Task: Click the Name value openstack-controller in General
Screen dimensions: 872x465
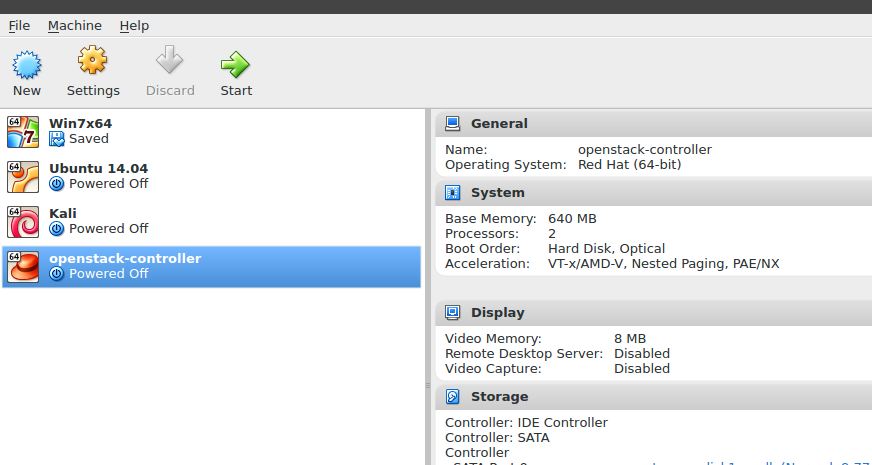Action: (x=645, y=150)
